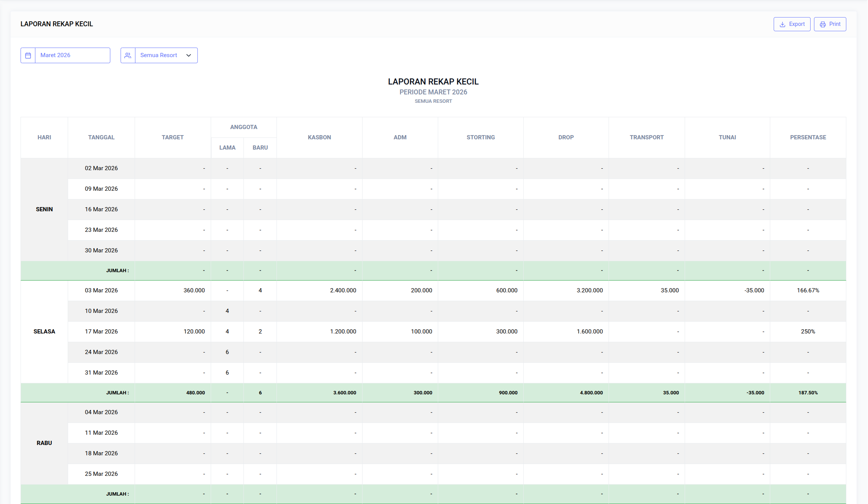This screenshot has height=504, width=868.
Task: Select the 03 Mar 2026 date cell
Action: [101, 290]
